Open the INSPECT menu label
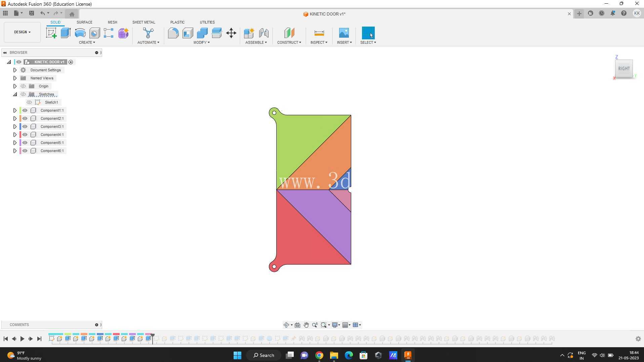Screen dimensions: 644x362 click(319, 42)
